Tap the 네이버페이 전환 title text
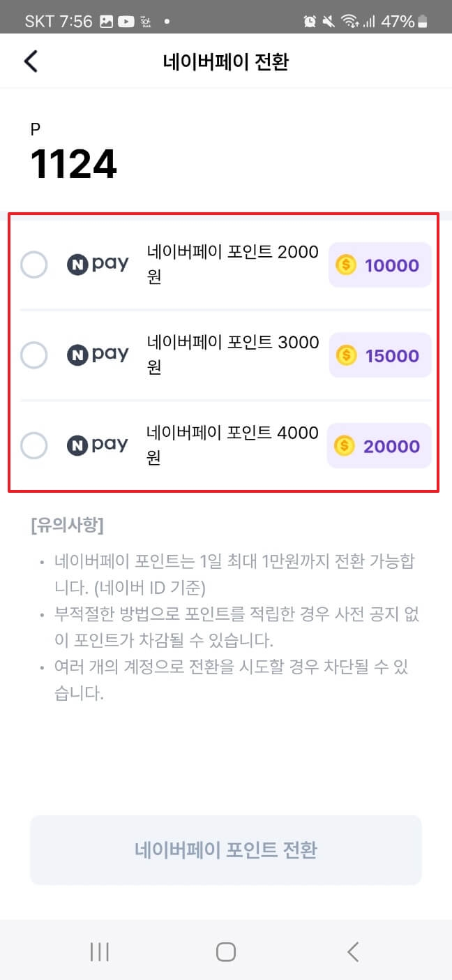 [x=226, y=61]
